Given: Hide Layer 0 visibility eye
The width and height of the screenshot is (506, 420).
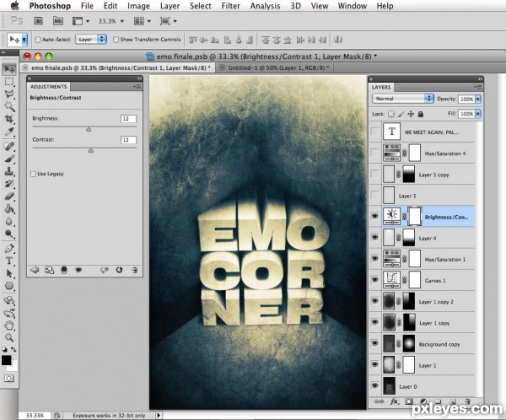Looking at the screenshot, I should (x=374, y=385).
